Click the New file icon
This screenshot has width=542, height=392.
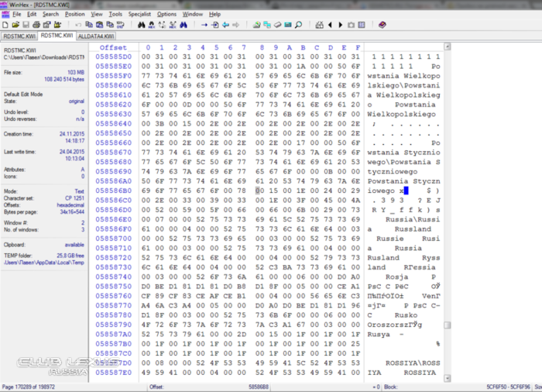[x=5, y=25]
